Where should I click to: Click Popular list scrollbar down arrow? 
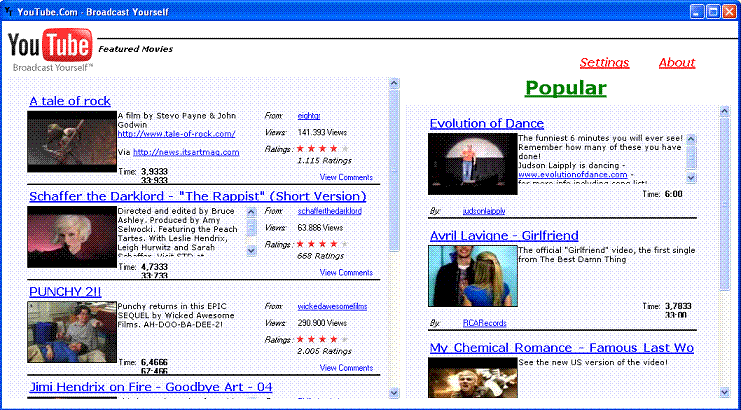[x=725, y=392]
